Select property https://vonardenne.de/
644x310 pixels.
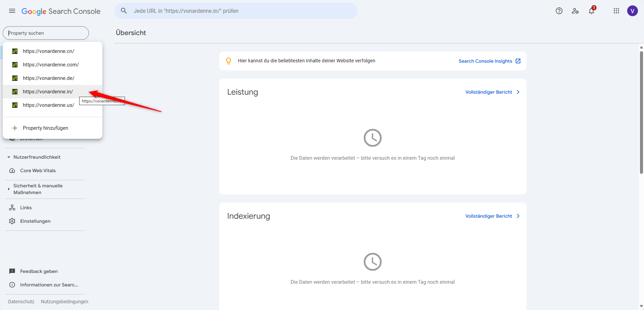pos(53,78)
